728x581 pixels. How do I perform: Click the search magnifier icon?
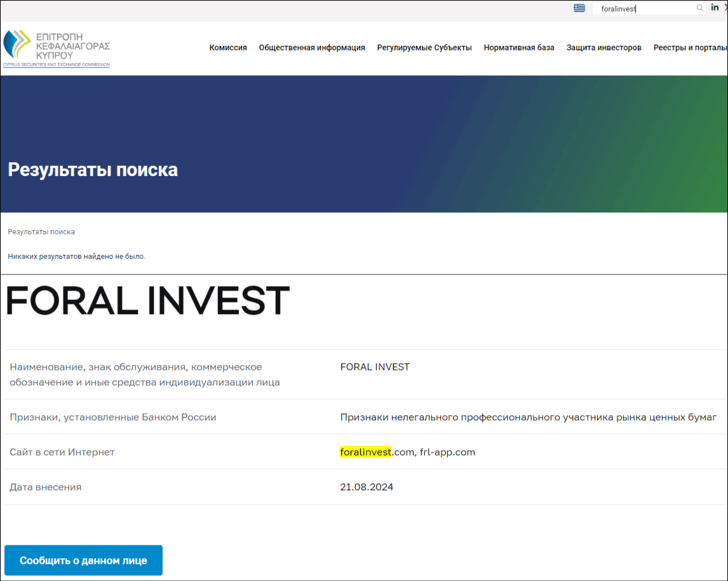coord(699,8)
